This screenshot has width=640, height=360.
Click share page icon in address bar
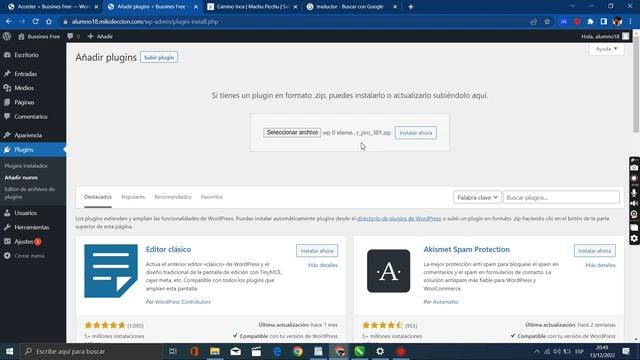[533, 22]
